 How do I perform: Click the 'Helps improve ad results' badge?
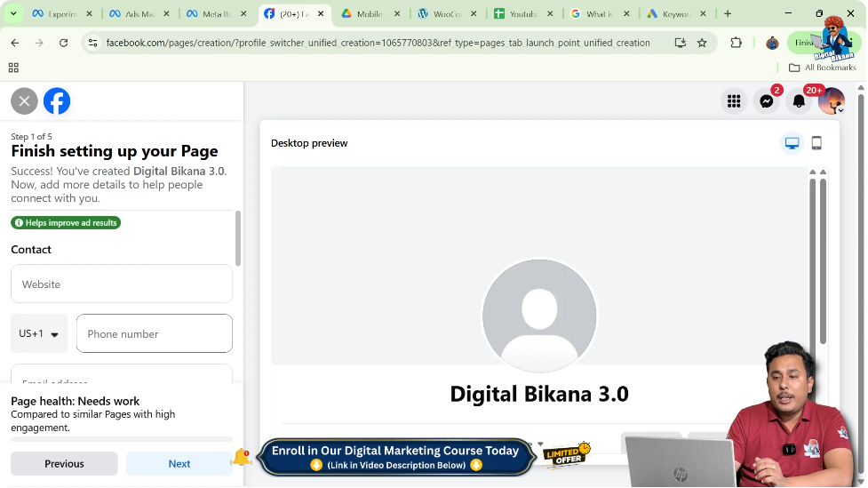tap(66, 223)
